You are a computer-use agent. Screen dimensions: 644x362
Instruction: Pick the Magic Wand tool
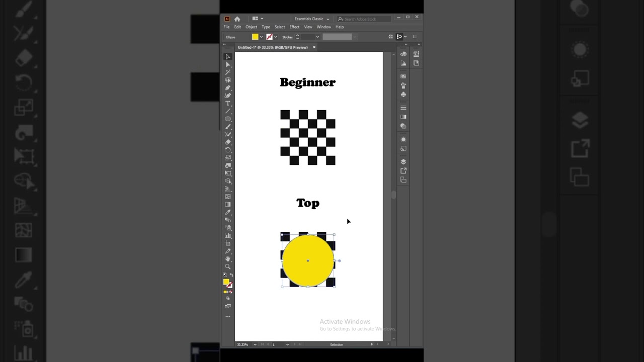coord(228,72)
